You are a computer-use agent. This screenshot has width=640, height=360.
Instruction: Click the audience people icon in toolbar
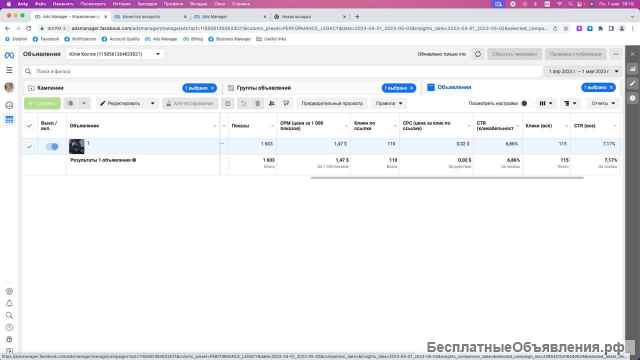click(x=272, y=103)
